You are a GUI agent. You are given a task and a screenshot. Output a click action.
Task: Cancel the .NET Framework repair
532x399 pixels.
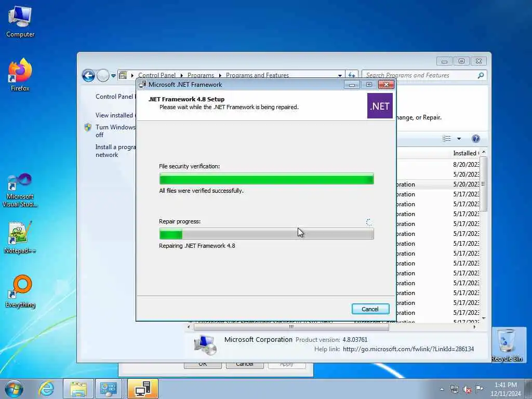coord(370,309)
